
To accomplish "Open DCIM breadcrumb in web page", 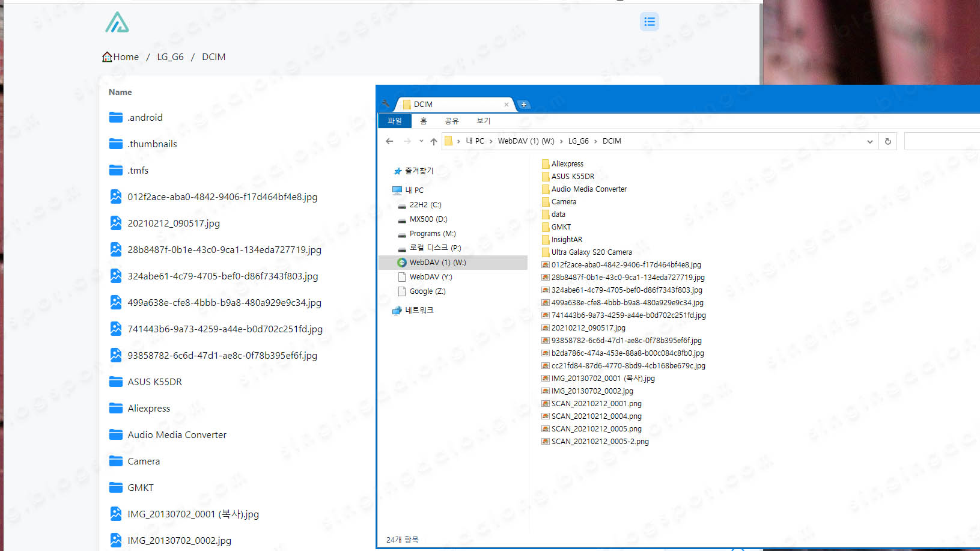I will [213, 56].
